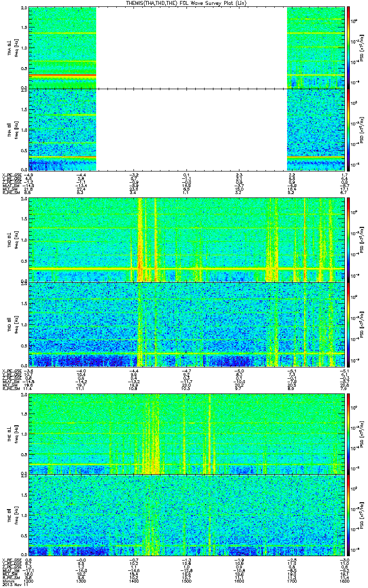Click the THD BL spectrogram panel
368x588 pixels.
[x=187, y=240]
